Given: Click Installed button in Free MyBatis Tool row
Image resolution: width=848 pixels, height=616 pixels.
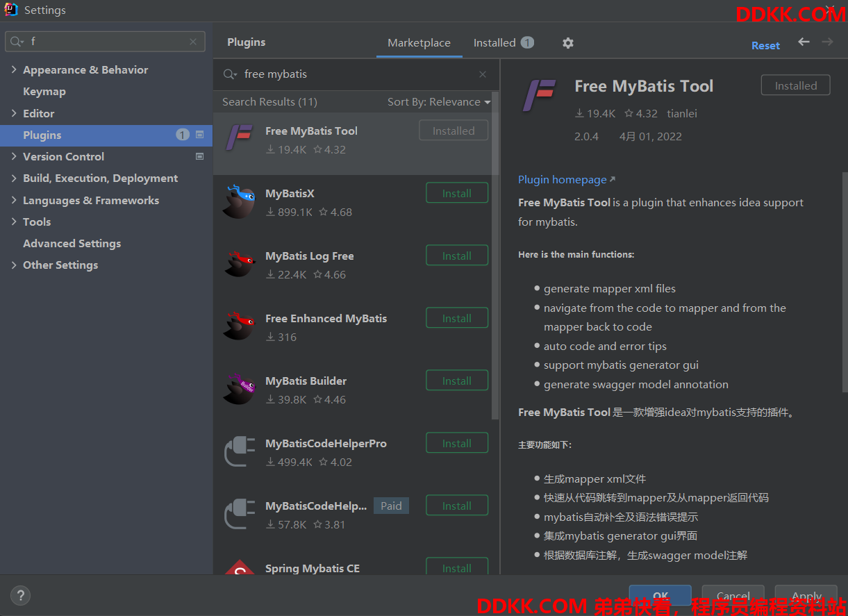Looking at the screenshot, I should [x=454, y=131].
